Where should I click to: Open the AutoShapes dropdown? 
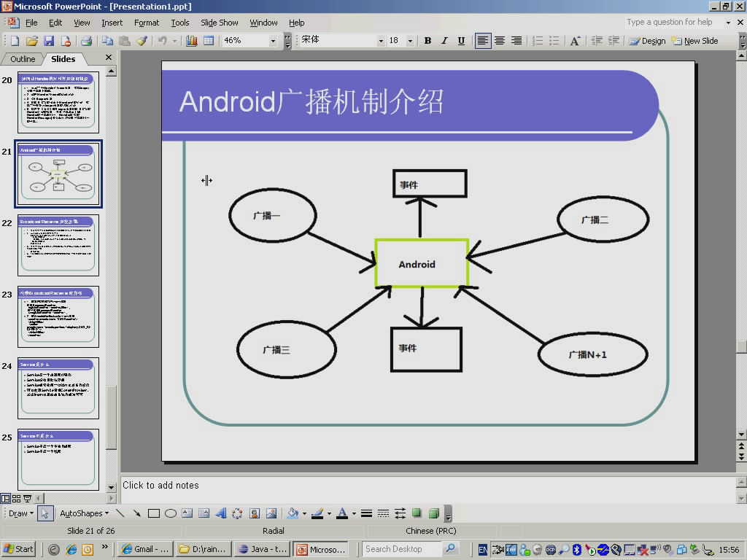coord(85,513)
